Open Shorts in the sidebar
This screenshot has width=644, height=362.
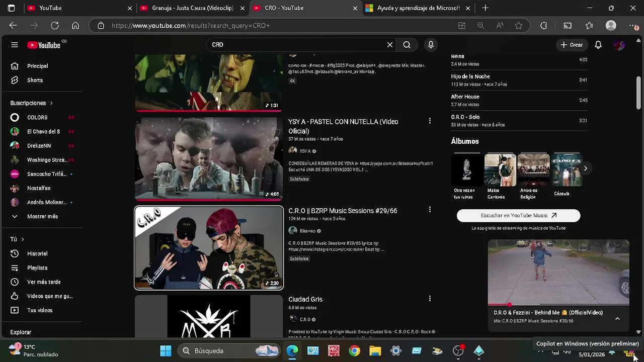[35, 80]
